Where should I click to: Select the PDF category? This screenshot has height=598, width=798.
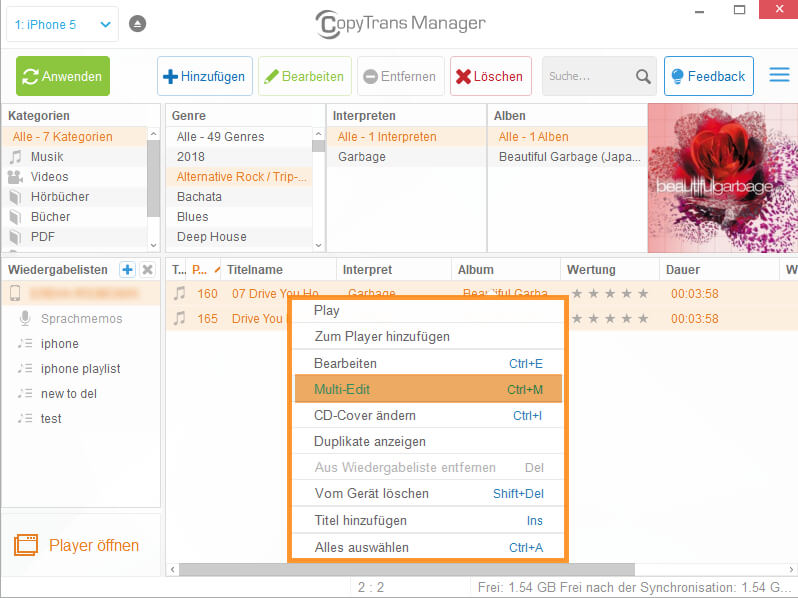[x=75, y=237]
